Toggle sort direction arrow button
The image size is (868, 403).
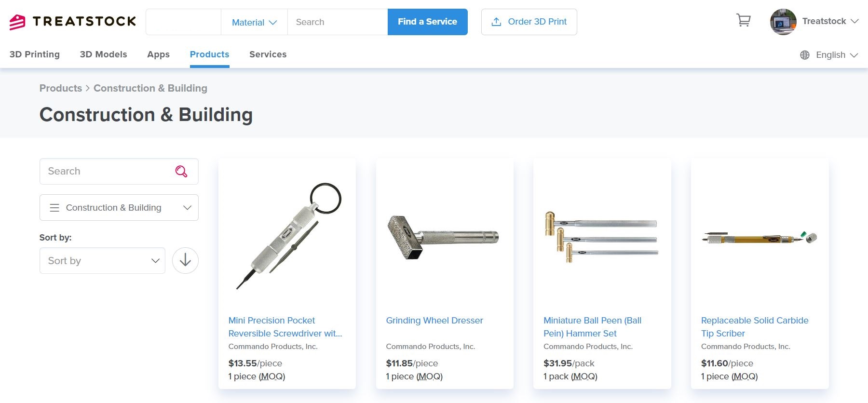tap(185, 261)
